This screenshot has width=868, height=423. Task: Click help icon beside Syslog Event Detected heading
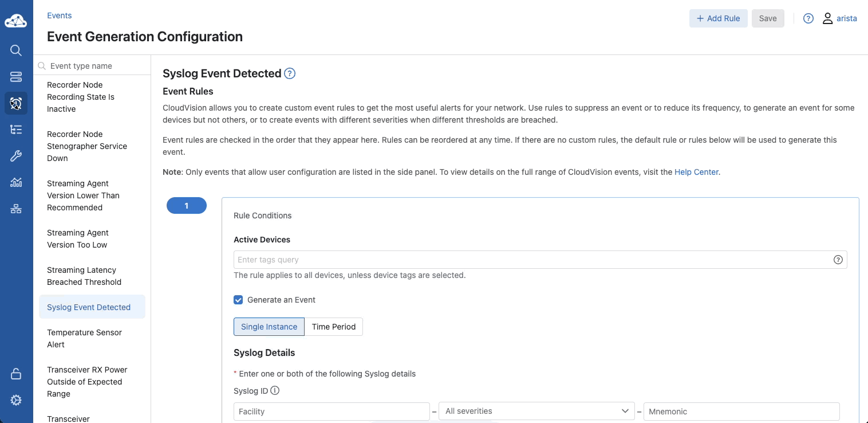click(x=290, y=73)
